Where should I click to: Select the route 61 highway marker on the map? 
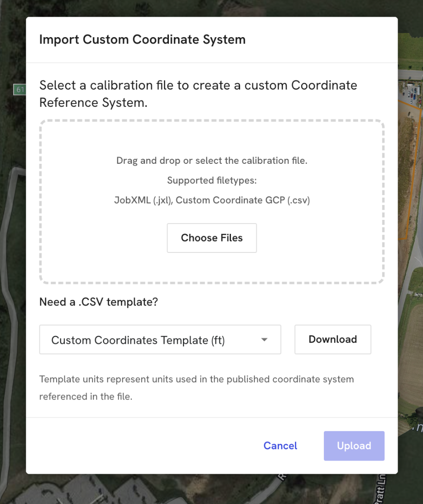pos(19,90)
